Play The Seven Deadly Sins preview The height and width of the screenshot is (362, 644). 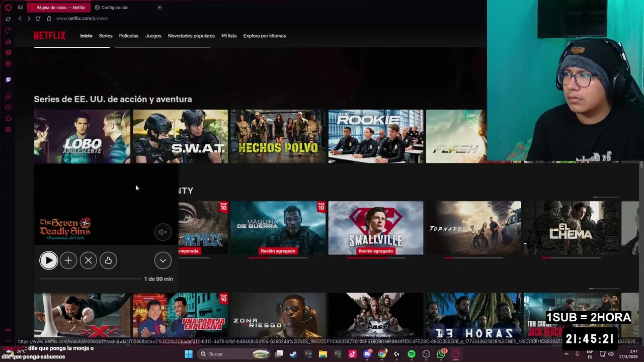click(x=49, y=260)
